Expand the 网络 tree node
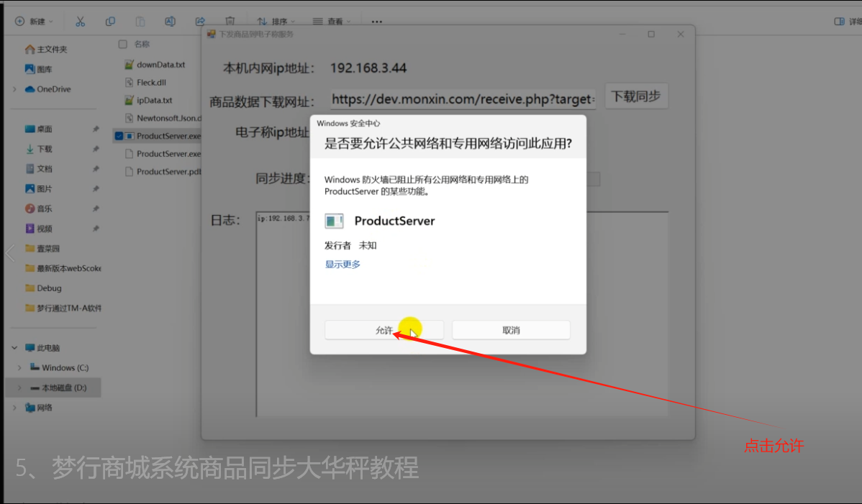Viewport: 862px width, 504px height. tap(15, 408)
